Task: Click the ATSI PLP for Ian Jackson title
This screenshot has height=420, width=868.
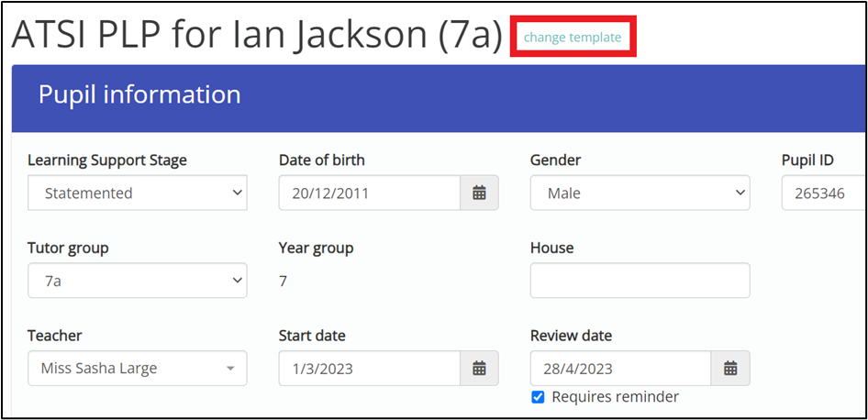Action: click(x=256, y=34)
